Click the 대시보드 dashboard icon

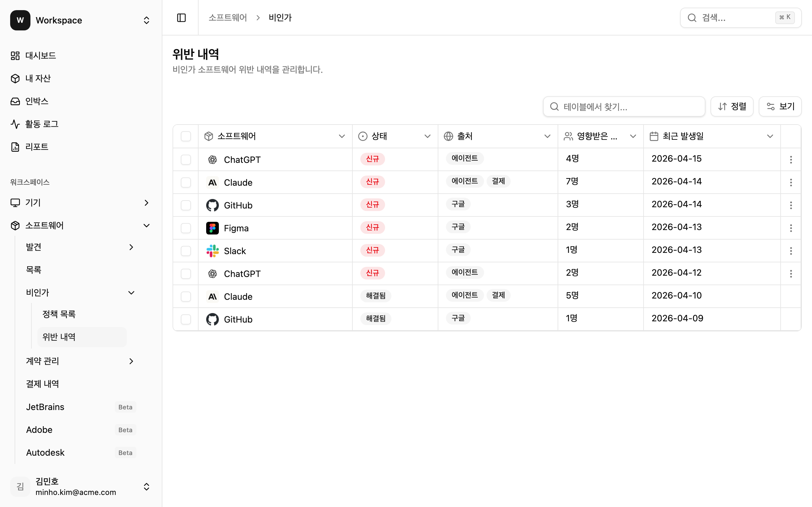15,56
